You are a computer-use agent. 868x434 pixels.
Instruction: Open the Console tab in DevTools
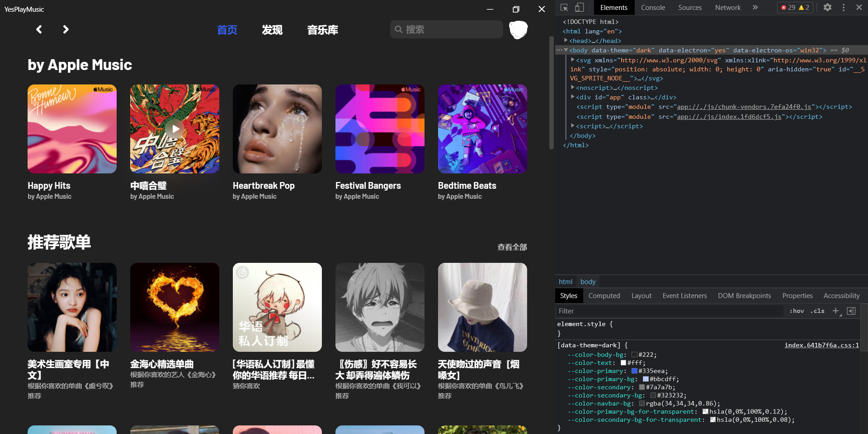click(653, 8)
